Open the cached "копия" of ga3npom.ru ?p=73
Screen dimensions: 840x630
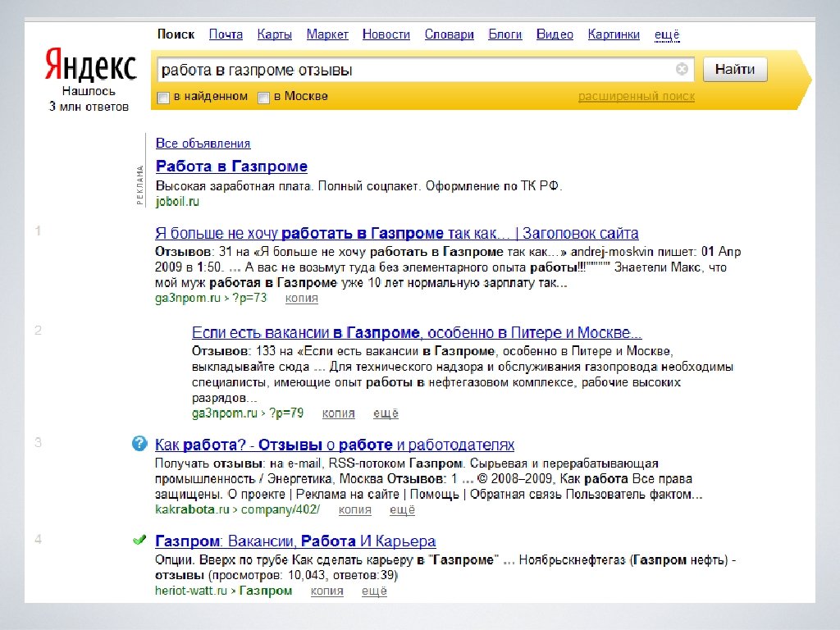tap(302, 298)
